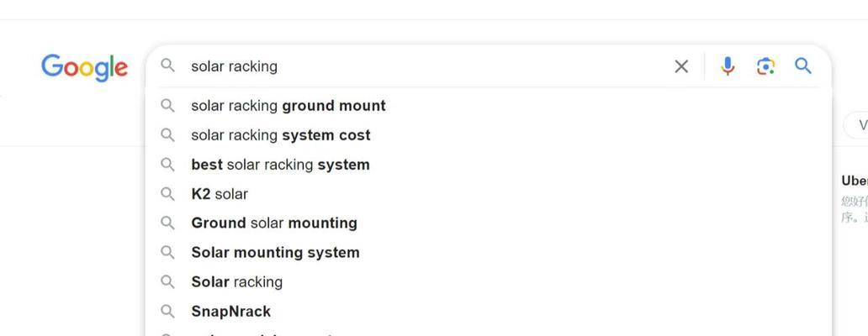Submit search with blue magnifier icon
Image resolution: width=868 pixels, height=336 pixels.
coord(803,66)
